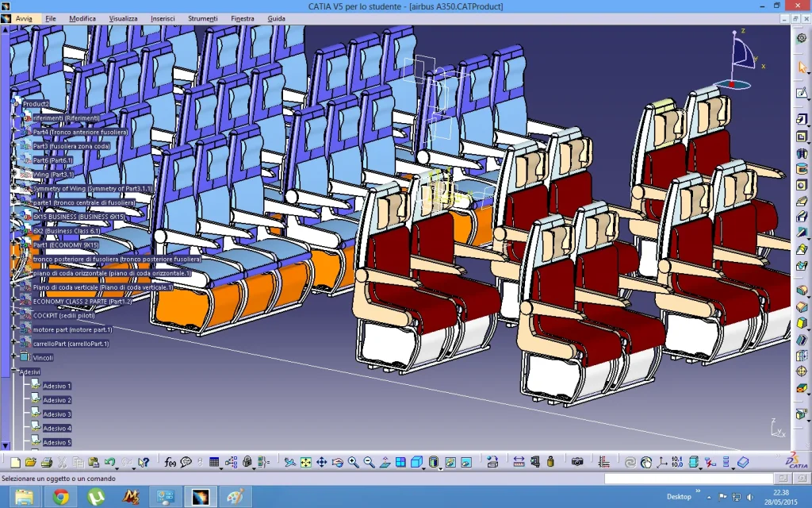Launch the Measure Item tool

tap(535, 463)
